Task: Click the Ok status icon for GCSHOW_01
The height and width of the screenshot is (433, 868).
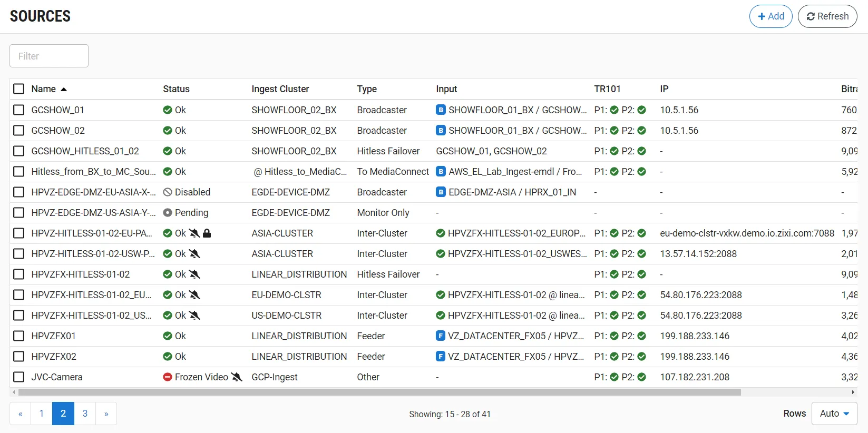Action: (x=168, y=110)
